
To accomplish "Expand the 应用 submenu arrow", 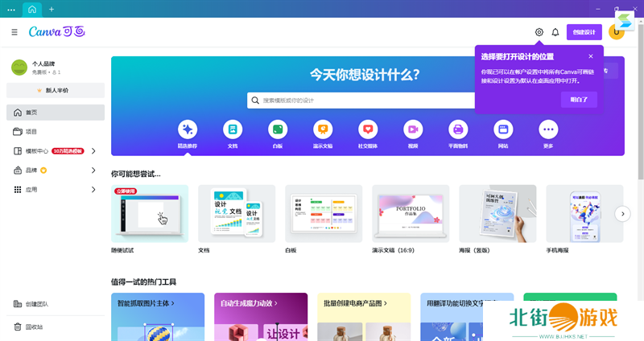I will click(93, 190).
